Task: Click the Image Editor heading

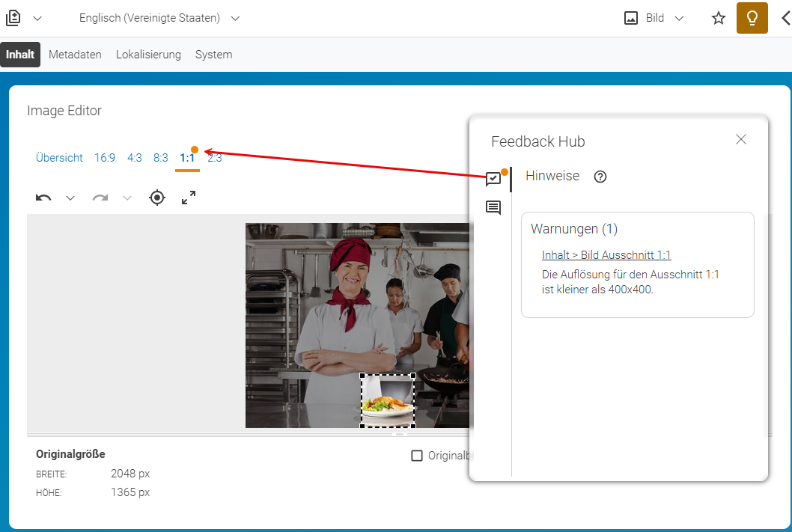Action: pyautogui.click(x=64, y=111)
